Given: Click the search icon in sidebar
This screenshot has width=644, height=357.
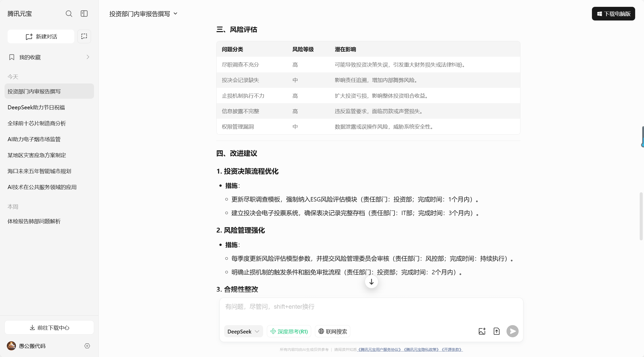Looking at the screenshot, I should [69, 14].
